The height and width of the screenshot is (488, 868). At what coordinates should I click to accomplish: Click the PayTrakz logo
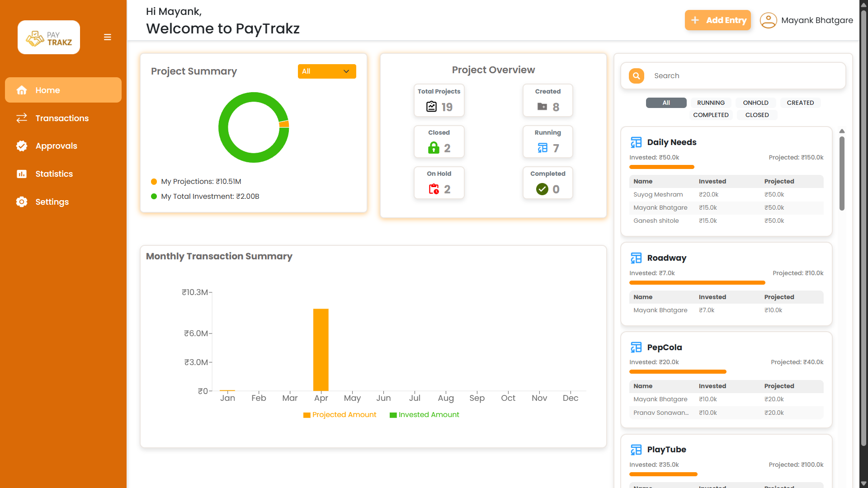point(49,38)
